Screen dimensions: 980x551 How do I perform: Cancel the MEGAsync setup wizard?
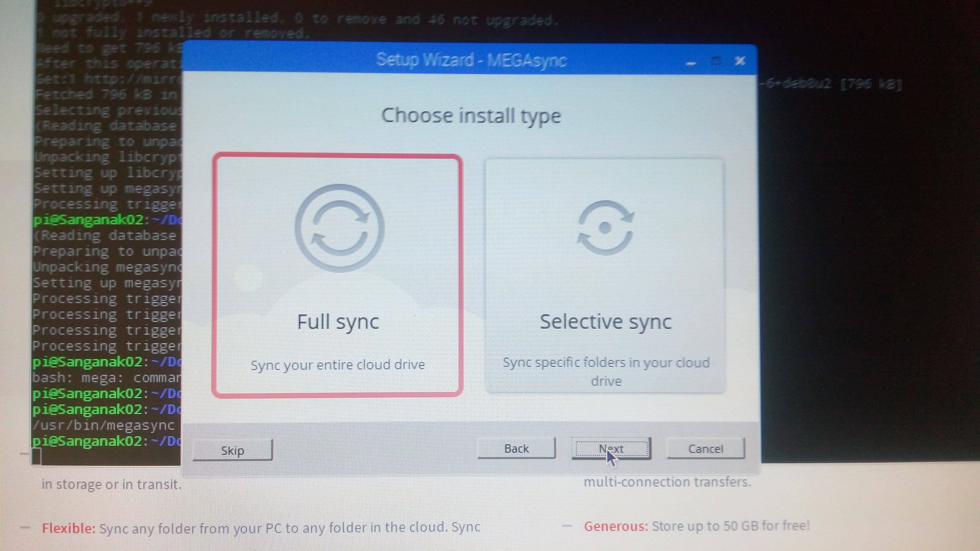coord(706,449)
